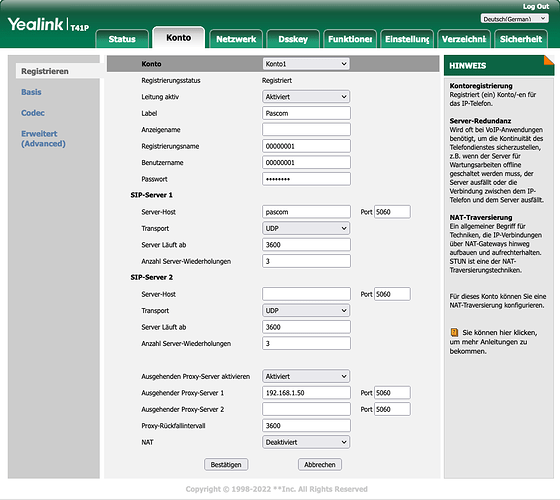Click the Ausgehender Proxy-Server 1 address field
Viewport: 560px width, 500px height.
coord(306,393)
